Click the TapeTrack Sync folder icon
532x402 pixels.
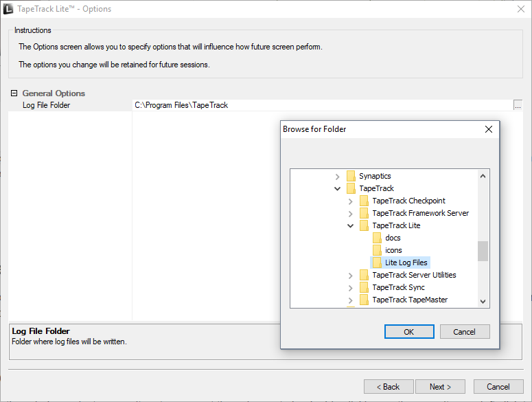coord(364,287)
